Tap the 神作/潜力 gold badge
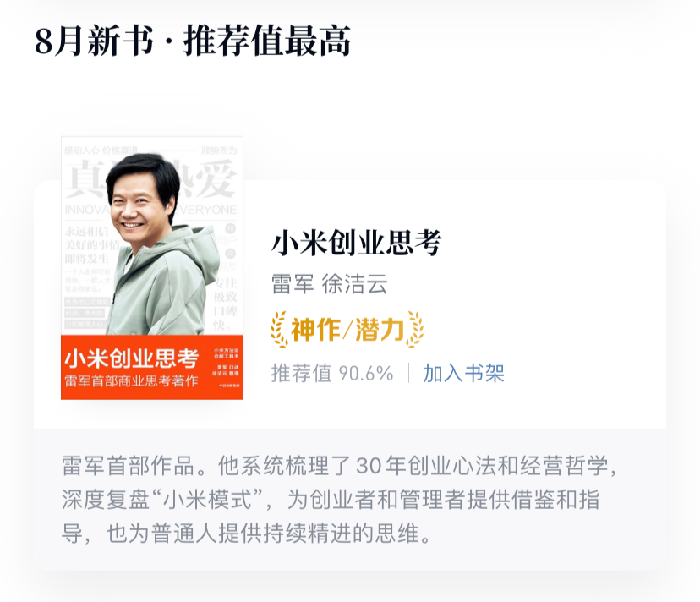The width and height of the screenshot is (700, 602). pyautogui.click(x=347, y=330)
